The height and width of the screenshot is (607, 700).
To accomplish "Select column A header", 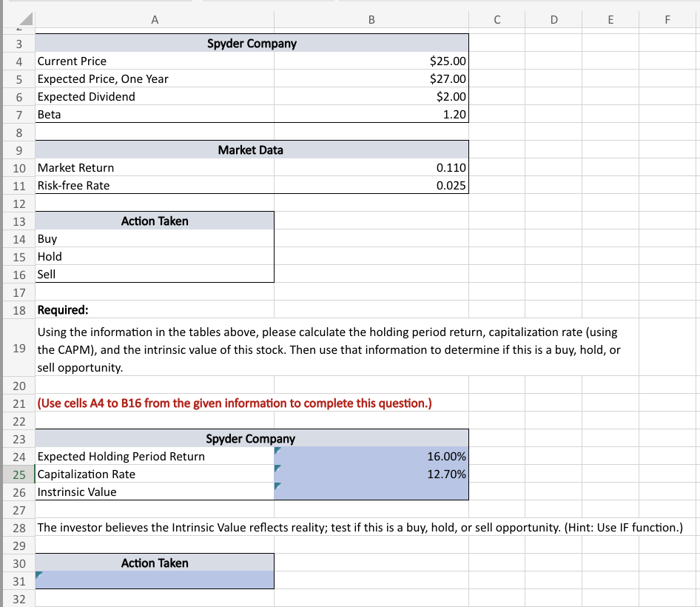I will (x=155, y=20).
